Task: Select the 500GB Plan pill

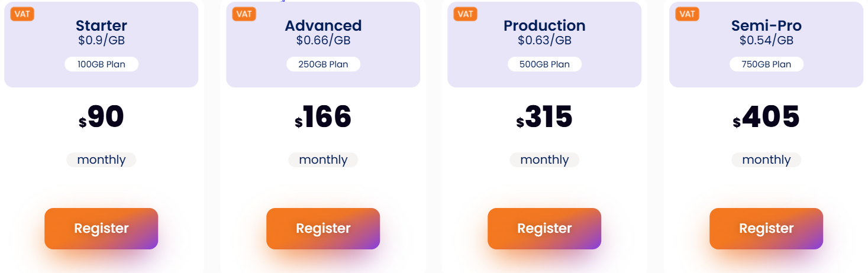Action: [544, 64]
